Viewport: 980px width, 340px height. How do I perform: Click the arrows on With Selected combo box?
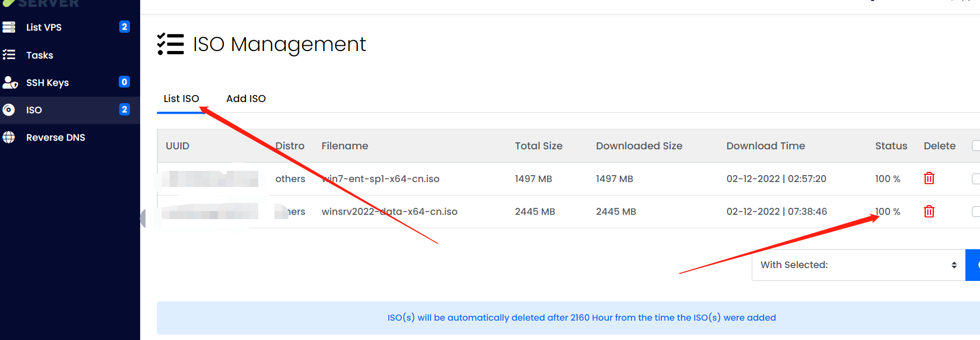pyautogui.click(x=954, y=265)
